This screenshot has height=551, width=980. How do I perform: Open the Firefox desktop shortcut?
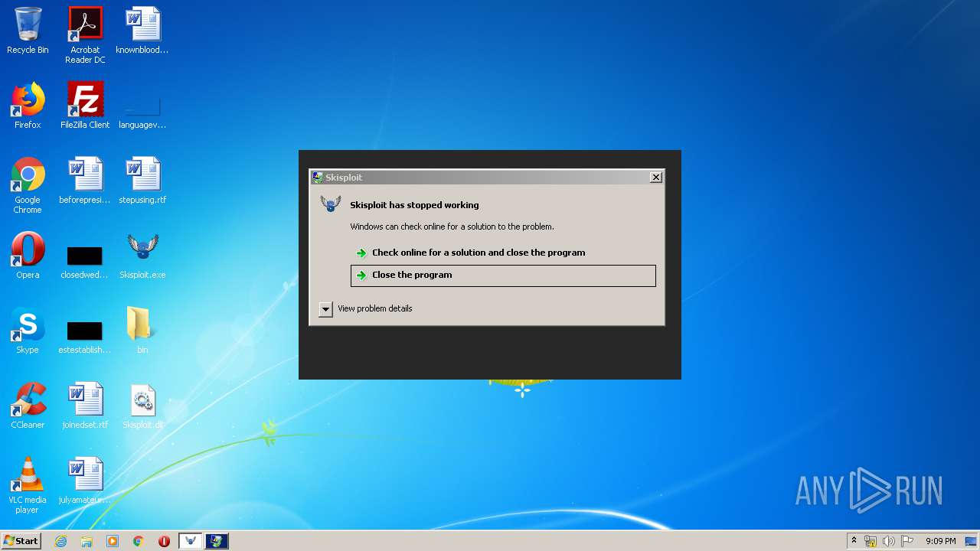pos(28,106)
